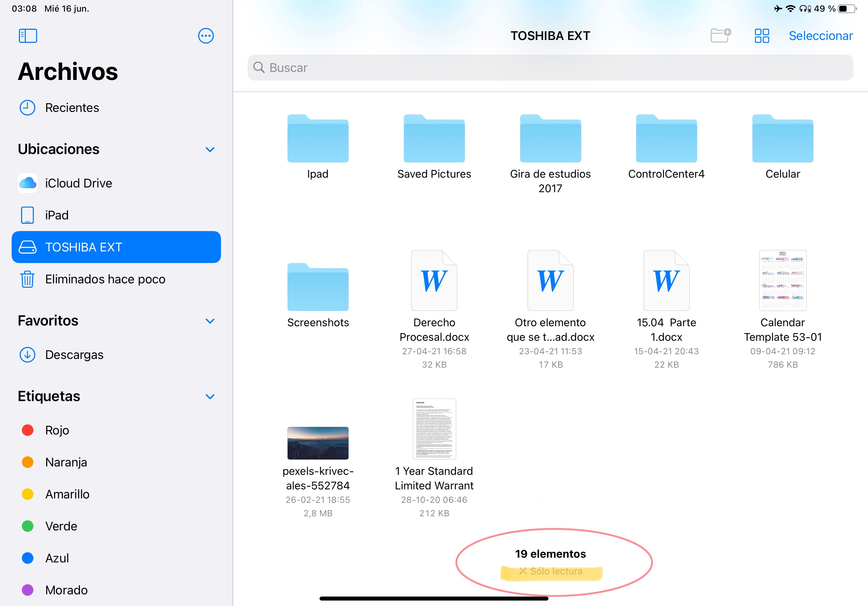Toggle the sidebar visibility icon

click(28, 36)
